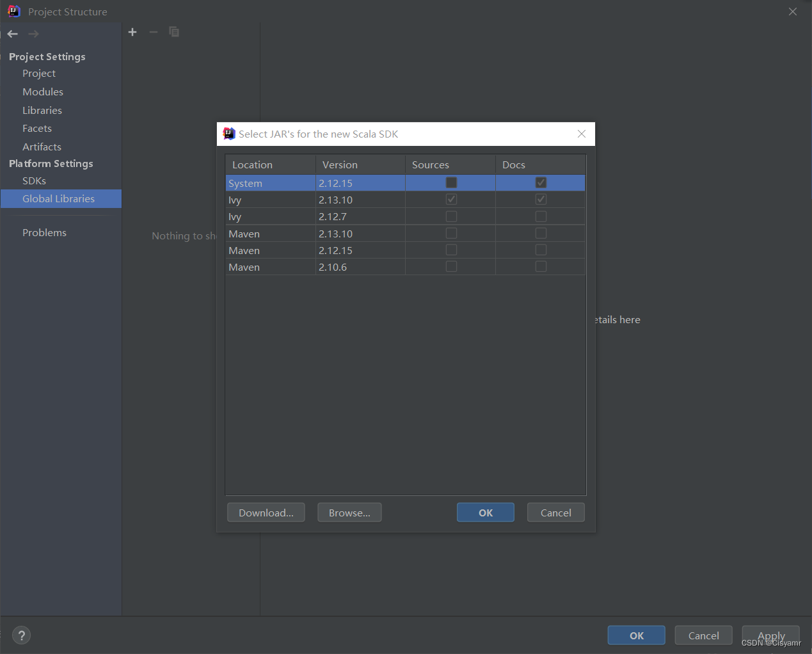Toggle Docs checkbox for Maven 2.10.6

pyautogui.click(x=541, y=266)
